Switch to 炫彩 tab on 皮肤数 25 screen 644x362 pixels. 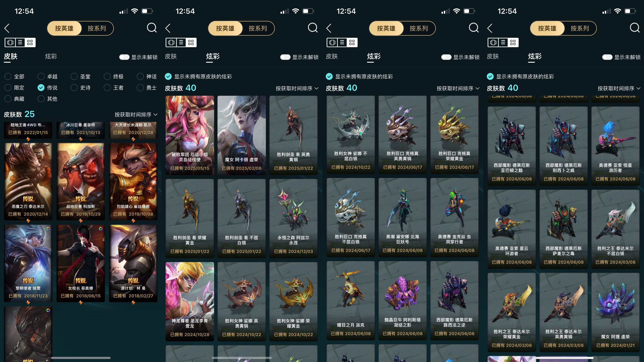pos(51,57)
